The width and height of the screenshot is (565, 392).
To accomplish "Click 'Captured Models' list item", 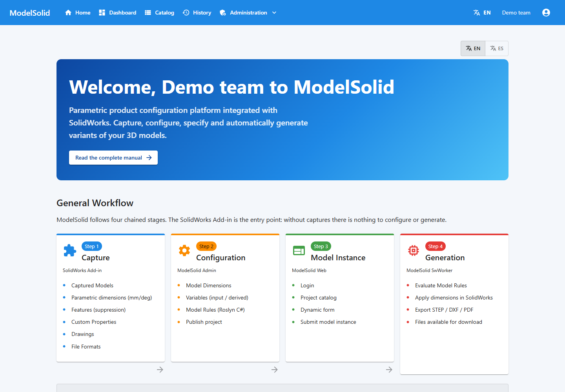I will [92, 285].
